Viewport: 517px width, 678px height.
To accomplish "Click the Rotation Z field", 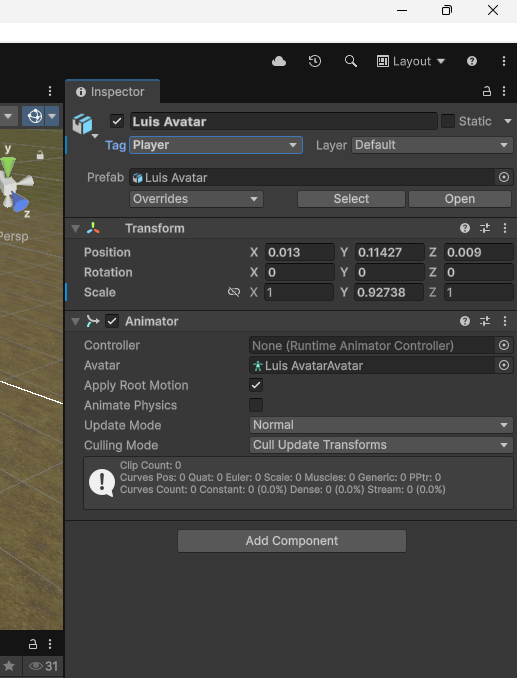I will click(479, 272).
